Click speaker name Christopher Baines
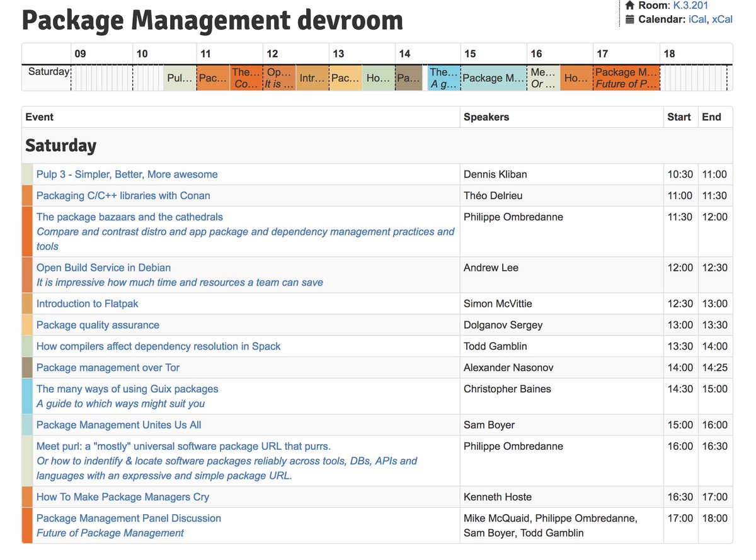This screenshot has width=756, height=560. click(x=507, y=389)
